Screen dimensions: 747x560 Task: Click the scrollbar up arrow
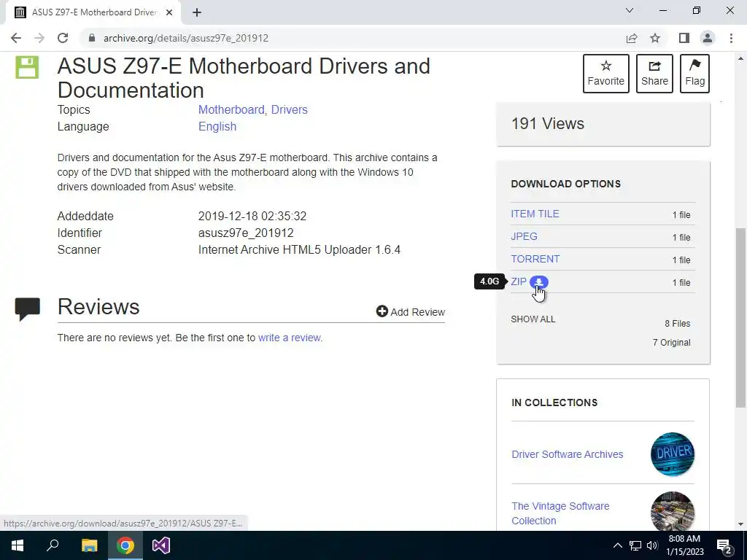point(740,58)
